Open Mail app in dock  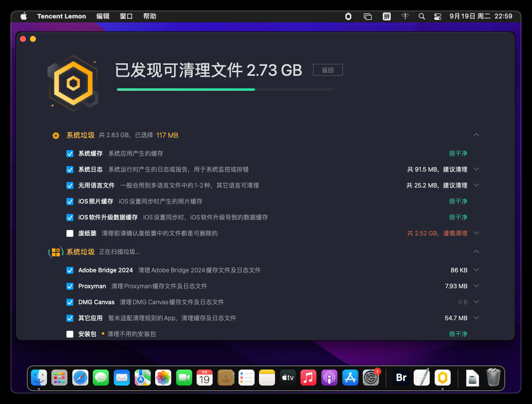pos(122,378)
